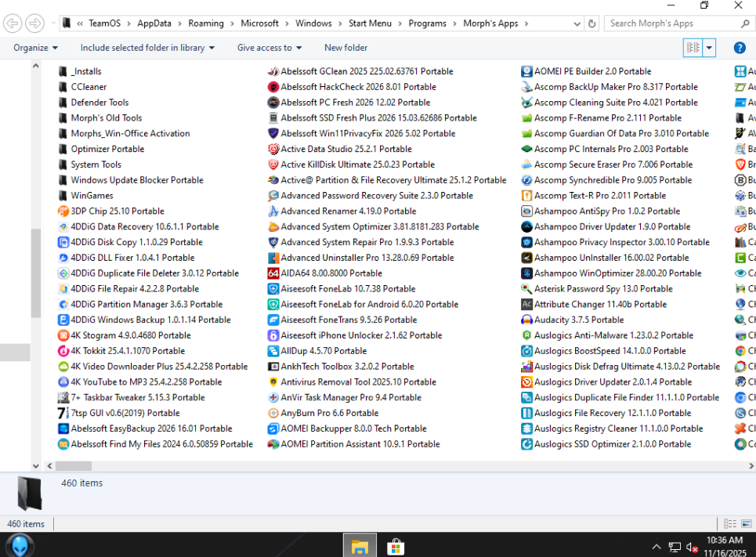Select the Asterisk Password Spy icon
The width and height of the screenshot is (756, 557).
pos(526,289)
